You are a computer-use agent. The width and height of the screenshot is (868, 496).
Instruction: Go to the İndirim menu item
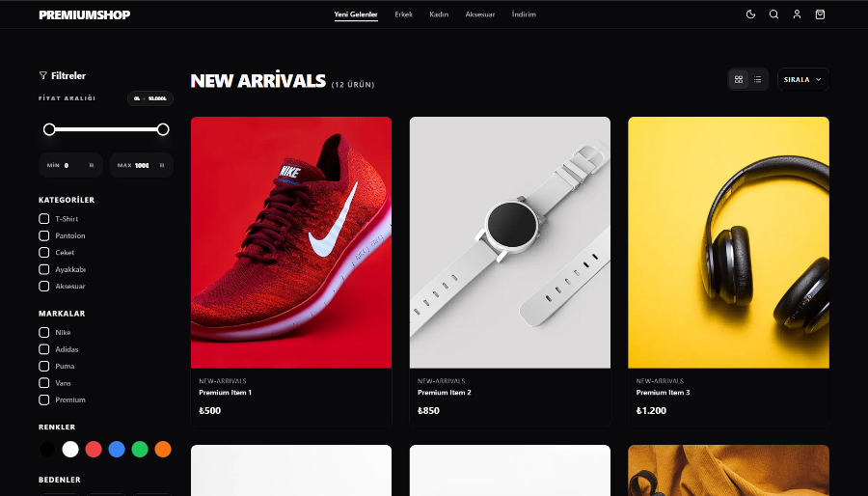click(x=524, y=14)
